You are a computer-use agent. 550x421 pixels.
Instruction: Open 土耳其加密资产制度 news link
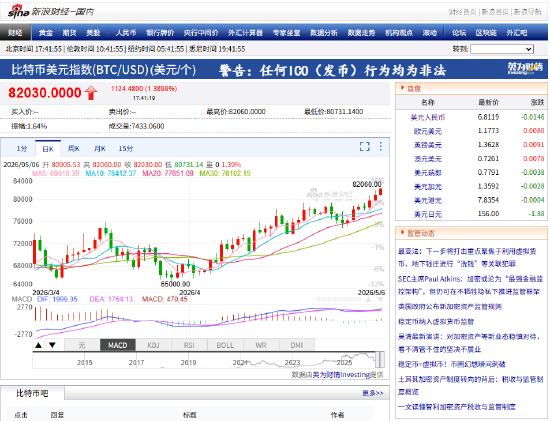click(470, 385)
